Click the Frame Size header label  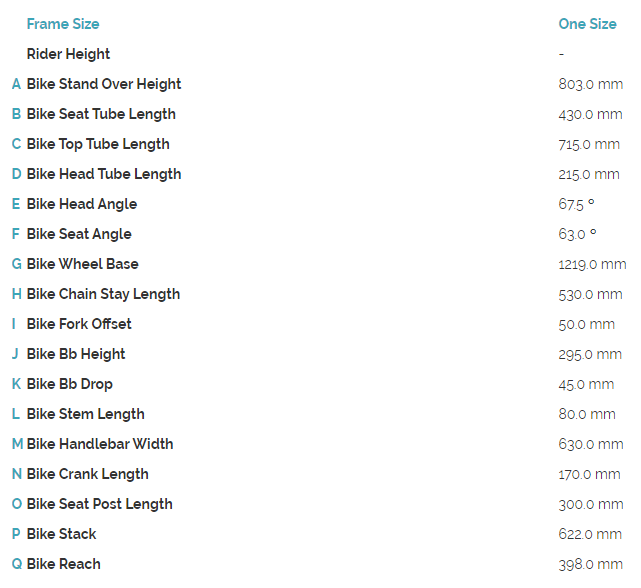[63, 24]
